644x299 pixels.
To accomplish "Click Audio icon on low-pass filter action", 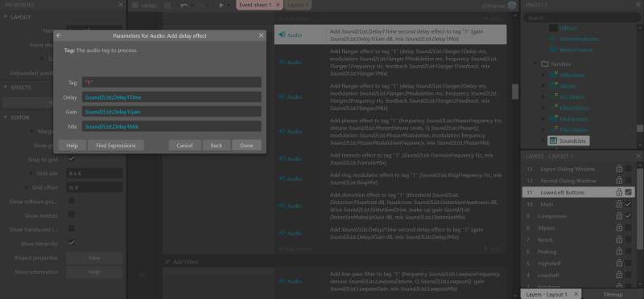I will click(x=282, y=281).
